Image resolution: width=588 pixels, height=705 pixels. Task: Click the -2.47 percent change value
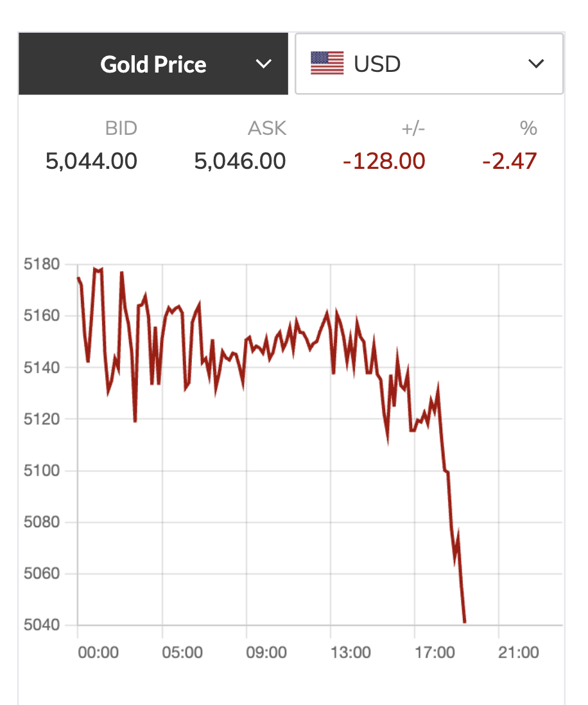(509, 161)
